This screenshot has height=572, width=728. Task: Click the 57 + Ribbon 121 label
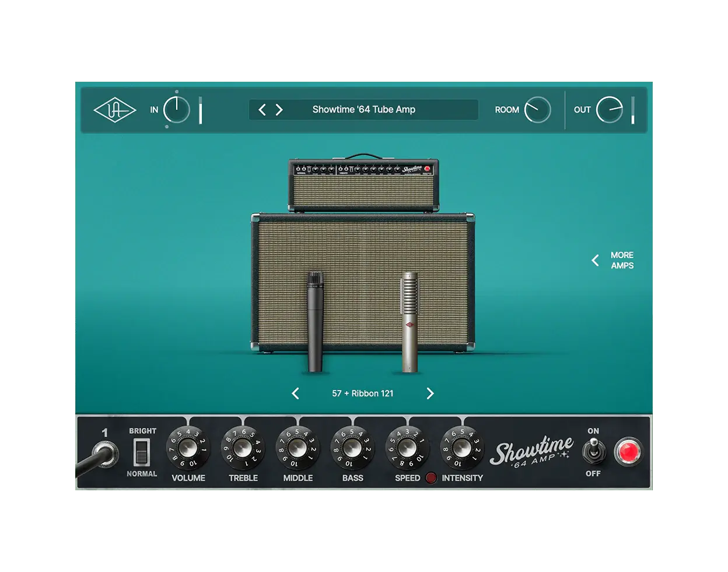363,393
